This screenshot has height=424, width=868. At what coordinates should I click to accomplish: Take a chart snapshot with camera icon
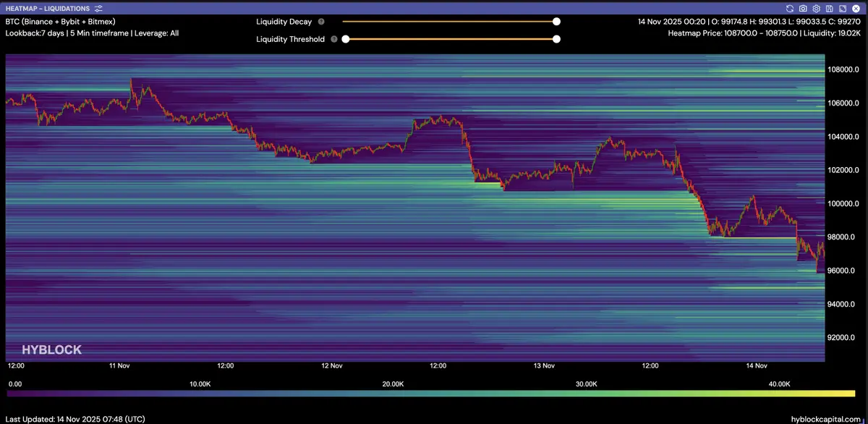click(803, 8)
